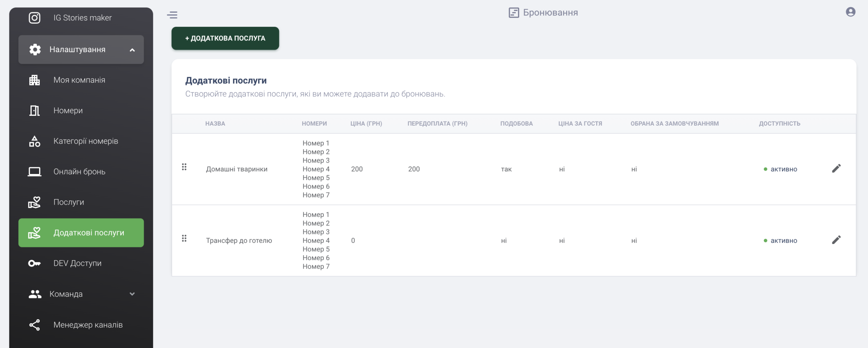The height and width of the screenshot is (348, 868).
Task: Click the hamburger menu icon to collapse sidebar
Action: point(172,15)
